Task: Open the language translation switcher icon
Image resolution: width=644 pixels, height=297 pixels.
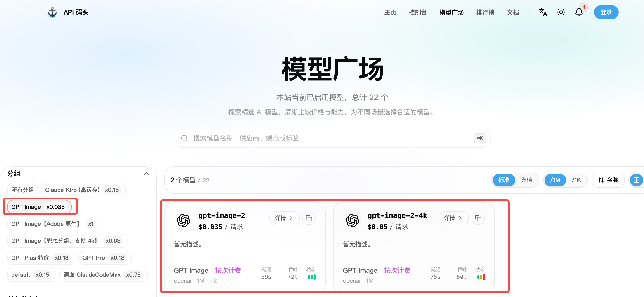Action: point(543,12)
